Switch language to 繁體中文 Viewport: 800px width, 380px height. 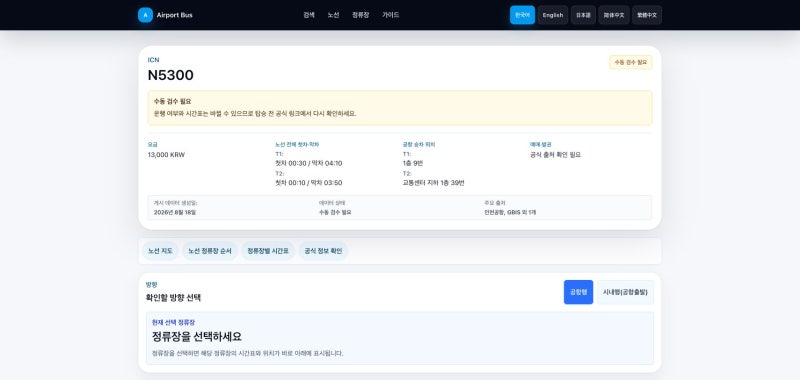click(647, 15)
